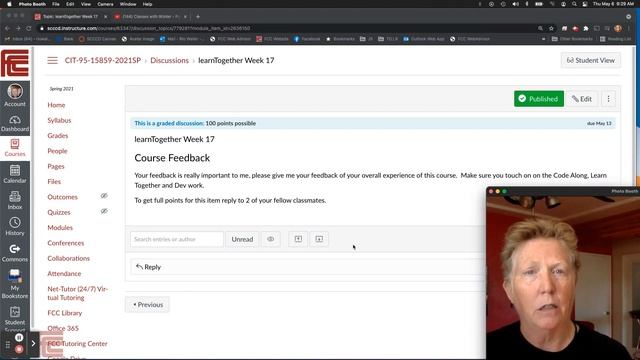Open Net-Tutor Virtual Tutoring link
The width and height of the screenshot is (640, 360).
(x=78, y=293)
